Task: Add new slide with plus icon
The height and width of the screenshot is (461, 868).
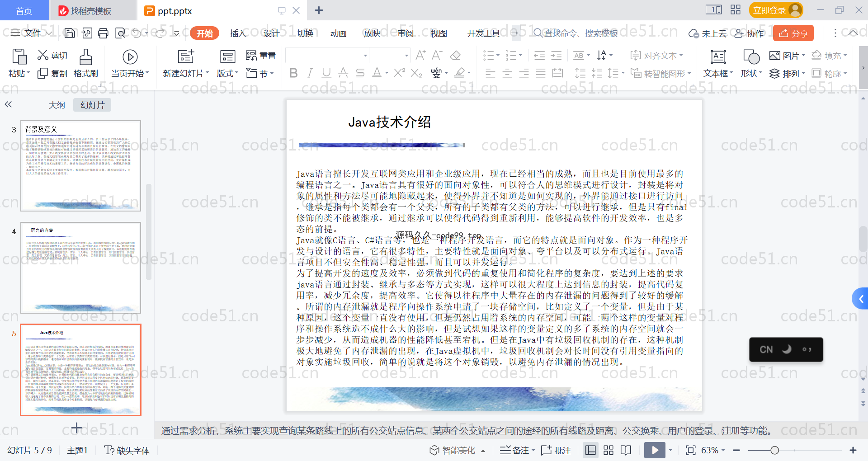Action: click(76, 428)
